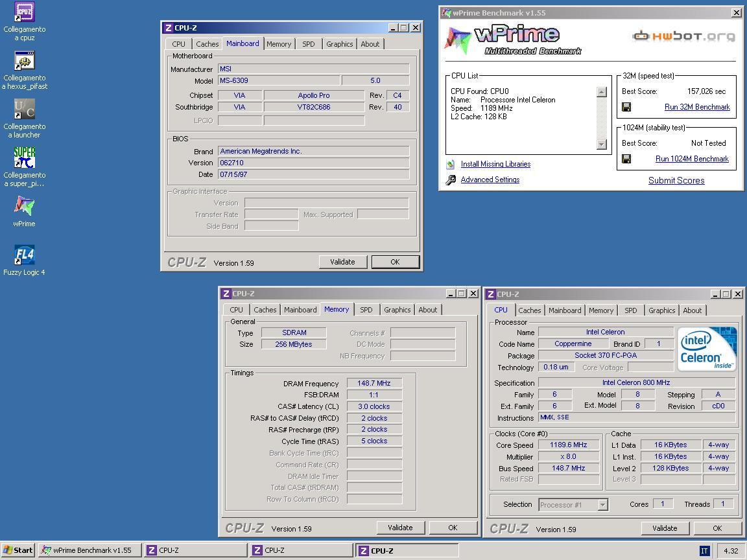Click the 32M Best Score 157,026 sec

(707, 91)
